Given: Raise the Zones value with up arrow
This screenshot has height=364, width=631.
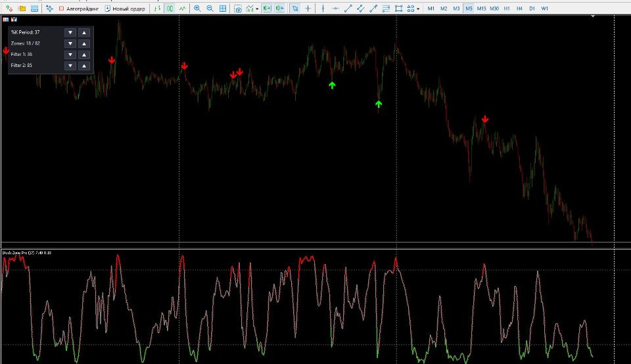Looking at the screenshot, I should (84, 43).
